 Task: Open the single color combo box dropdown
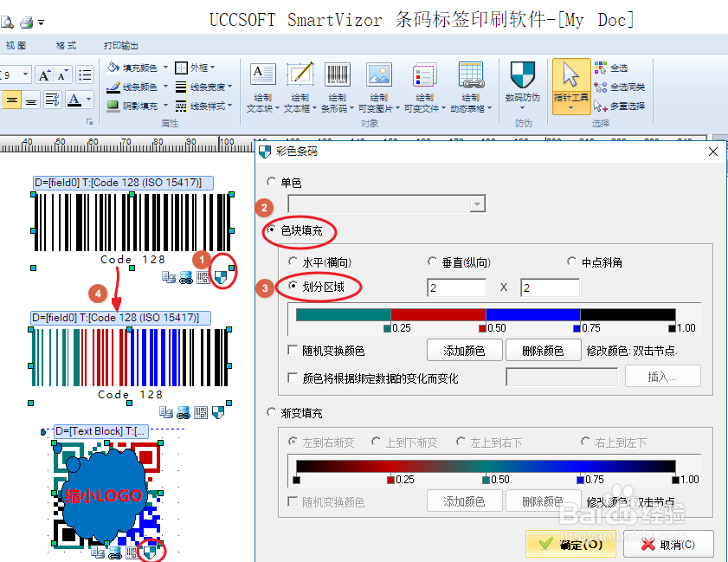click(477, 203)
